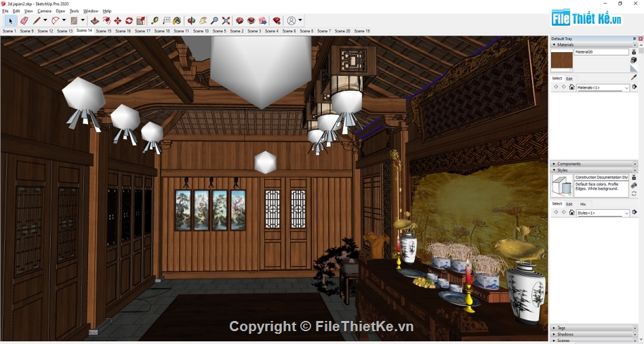Send model to LayOut
Image resolution: width=644 pixels, height=344 pixels.
click(263, 20)
